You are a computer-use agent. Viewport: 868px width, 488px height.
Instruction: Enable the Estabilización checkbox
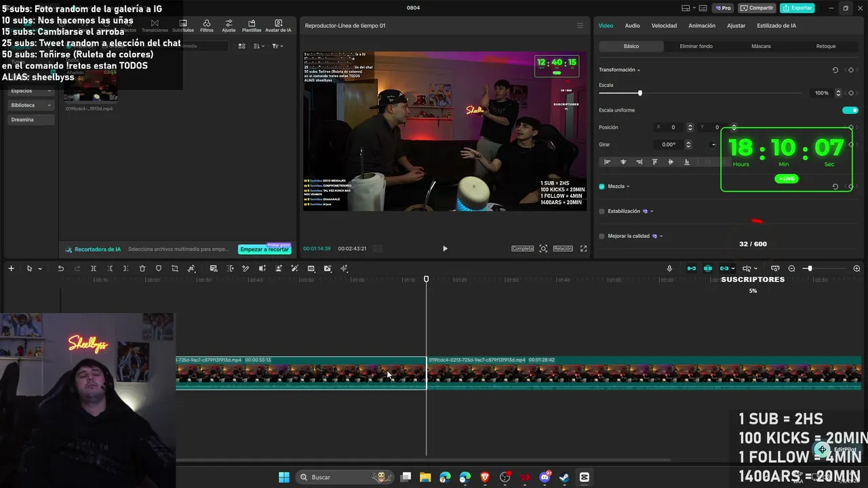[x=601, y=211]
